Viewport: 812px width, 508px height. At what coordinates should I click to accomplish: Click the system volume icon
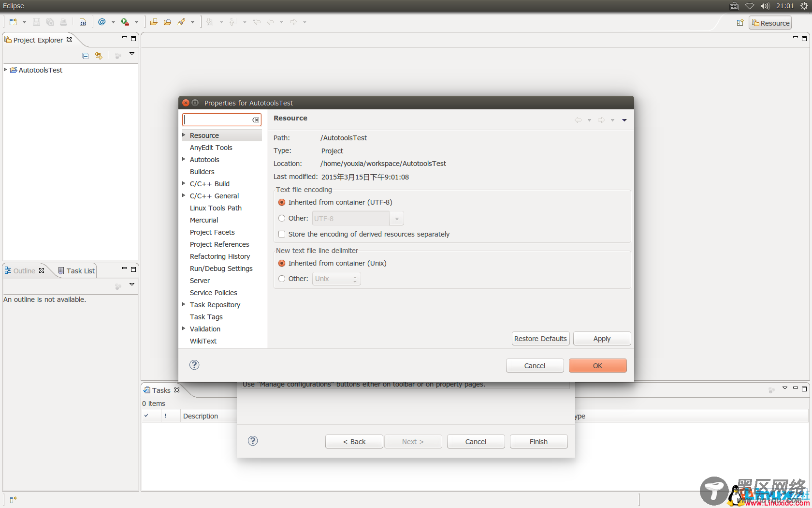(765, 6)
